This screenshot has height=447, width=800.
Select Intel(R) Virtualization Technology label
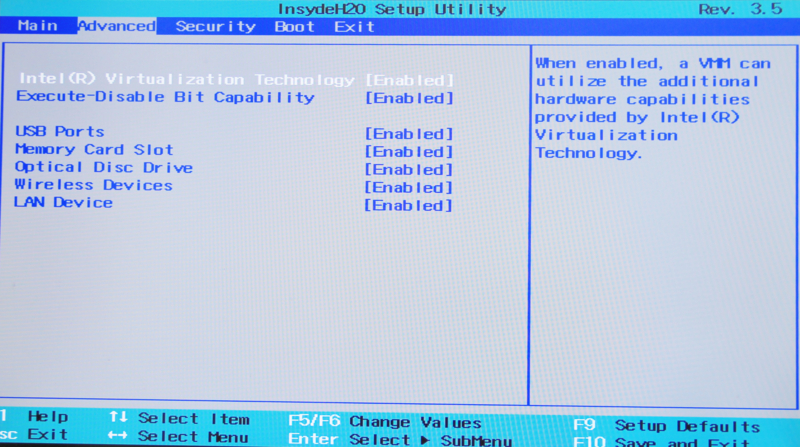pyautogui.click(x=187, y=79)
